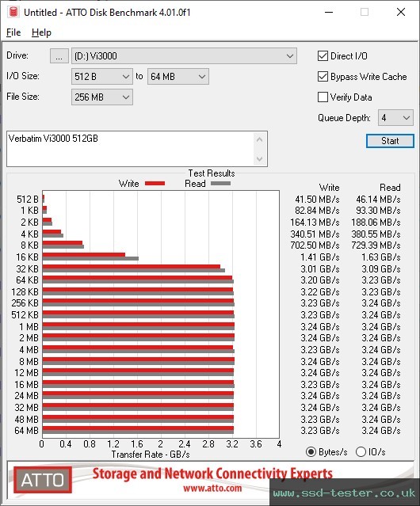Viewport: 420px width, 506px height.
Task: Click the Start button
Action: coord(390,141)
